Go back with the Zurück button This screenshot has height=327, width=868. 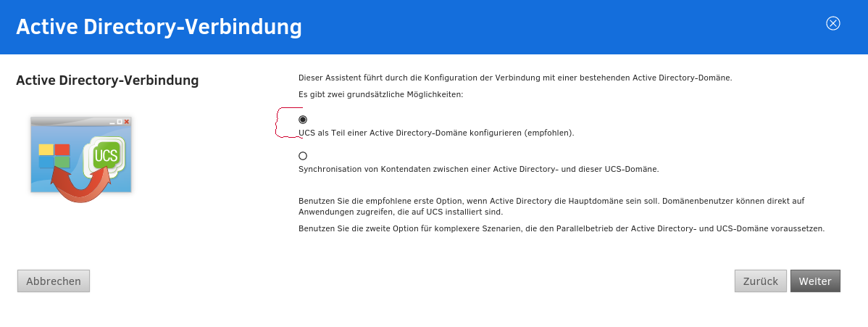(760, 281)
